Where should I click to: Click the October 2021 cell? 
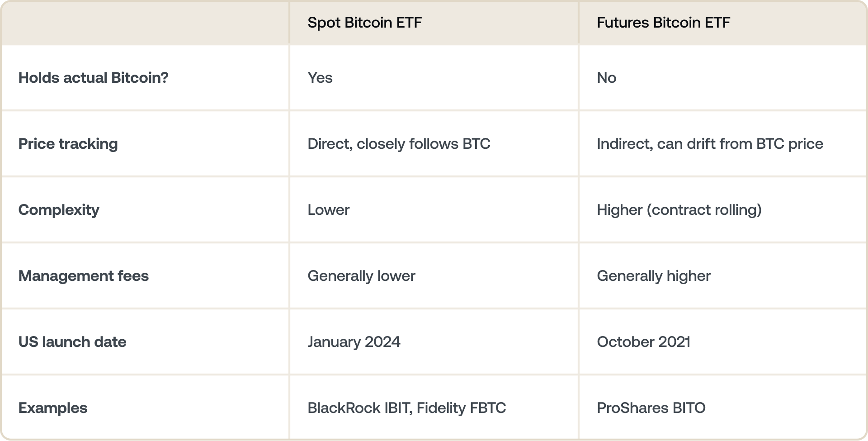pyautogui.click(x=643, y=342)
